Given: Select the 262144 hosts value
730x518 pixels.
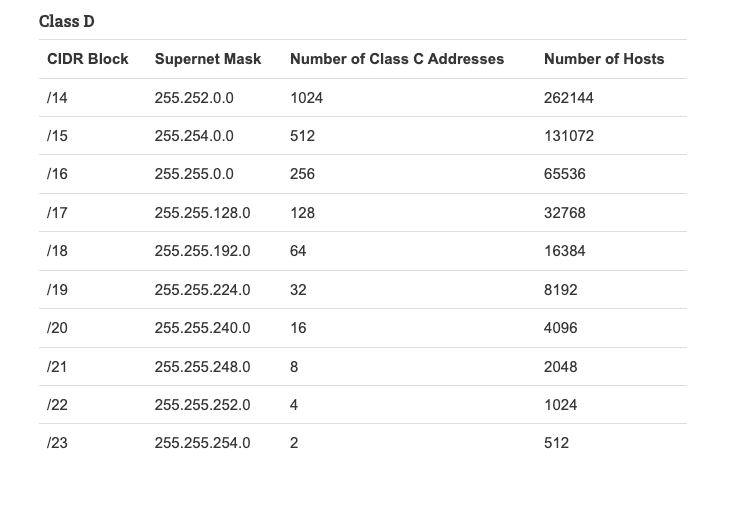Looking at the screenshot, I should (x=568, y=98).
